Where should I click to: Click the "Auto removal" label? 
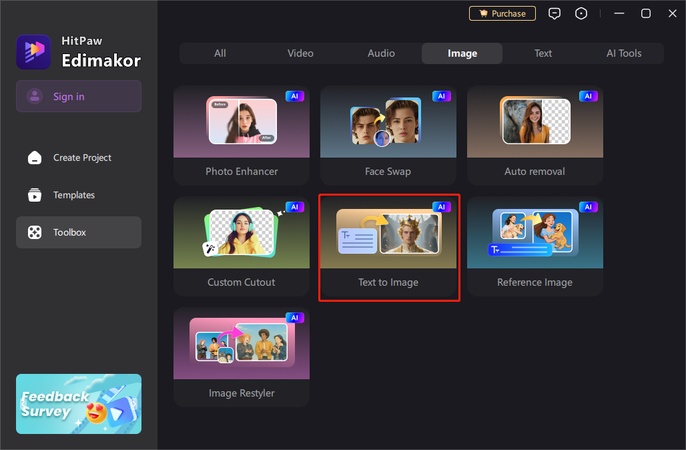point(535,171)
